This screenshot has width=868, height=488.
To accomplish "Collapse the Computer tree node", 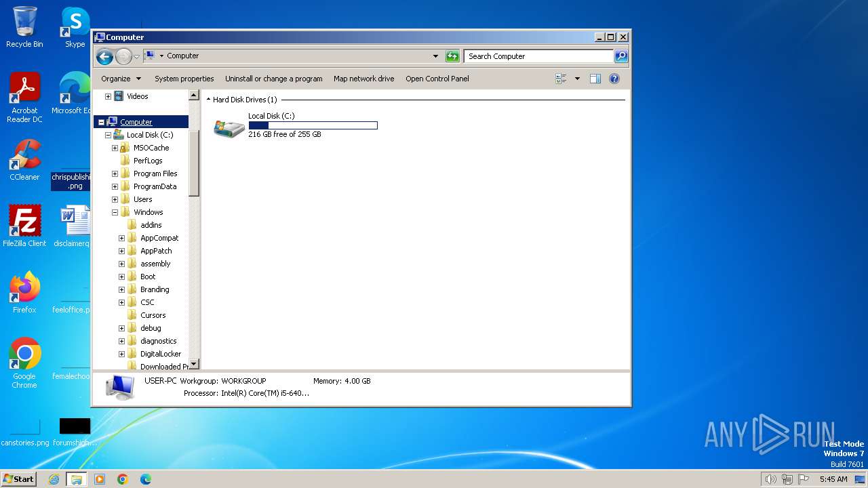I will tap(101, 122).
